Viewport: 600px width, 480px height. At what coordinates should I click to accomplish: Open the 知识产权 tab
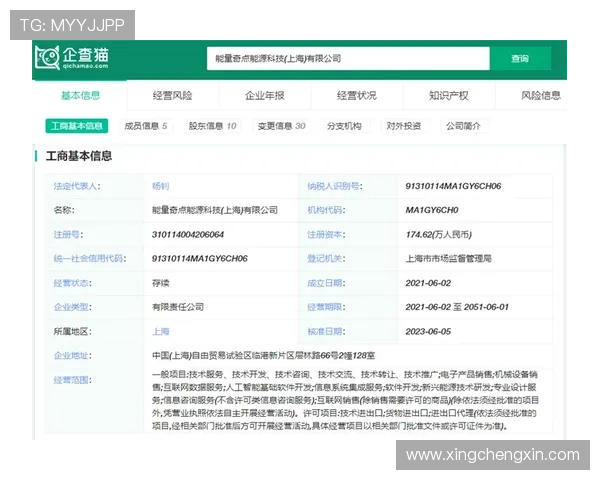click(449, 95)
